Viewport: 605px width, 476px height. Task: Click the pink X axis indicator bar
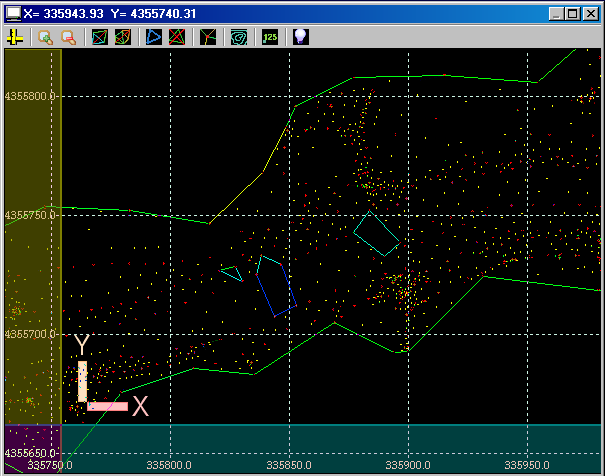[x=108, y=406]
